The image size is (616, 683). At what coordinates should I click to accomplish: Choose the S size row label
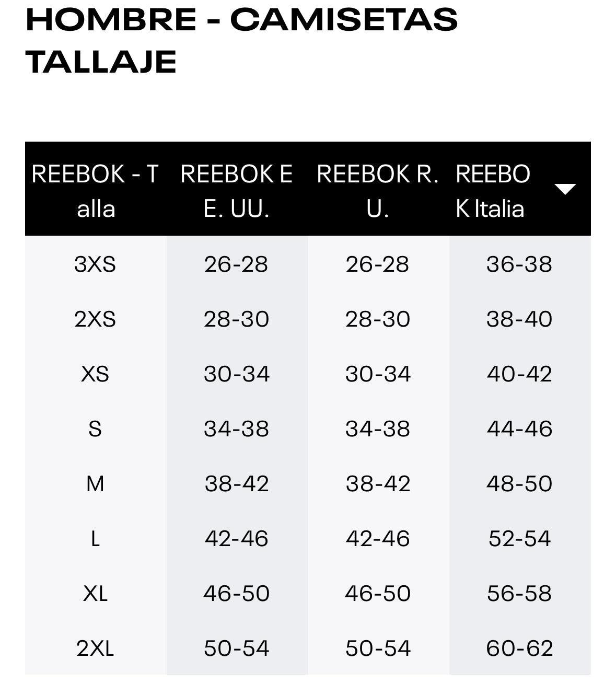pyautogui.click(x=95, y=429)
